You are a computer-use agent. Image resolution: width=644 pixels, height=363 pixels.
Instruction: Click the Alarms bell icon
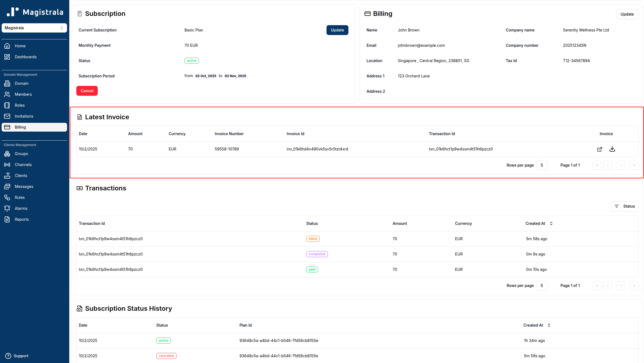(7, 208)
